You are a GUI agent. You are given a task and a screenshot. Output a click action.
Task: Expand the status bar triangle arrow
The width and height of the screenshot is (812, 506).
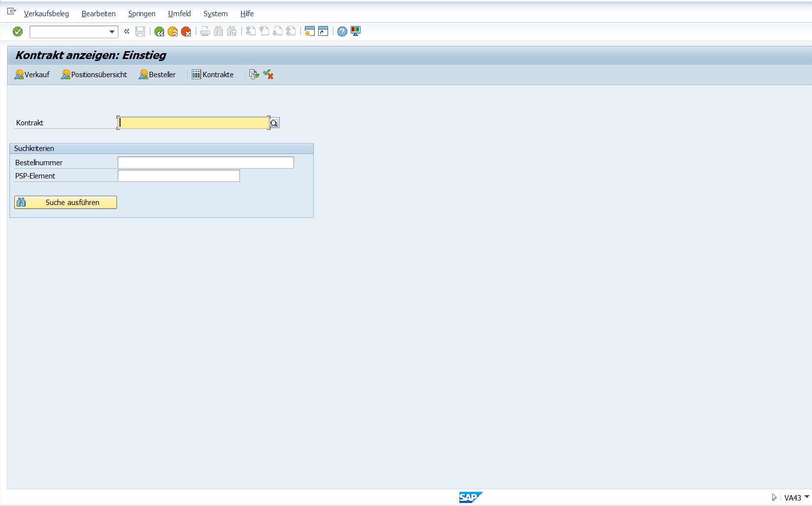click(x=774, y=498)
